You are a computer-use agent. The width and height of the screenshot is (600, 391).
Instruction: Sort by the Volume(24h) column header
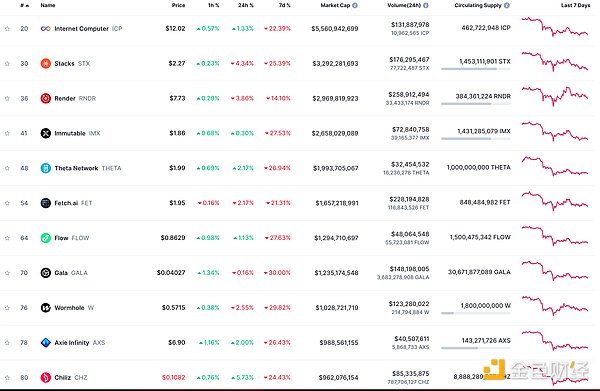pyautogui.click(x=404, y=5)
